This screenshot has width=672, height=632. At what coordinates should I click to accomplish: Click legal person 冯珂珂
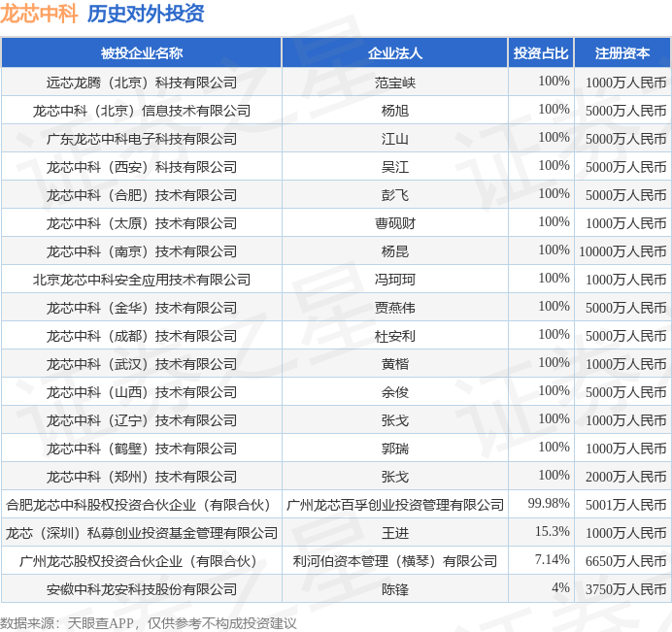tap(394, 280)
